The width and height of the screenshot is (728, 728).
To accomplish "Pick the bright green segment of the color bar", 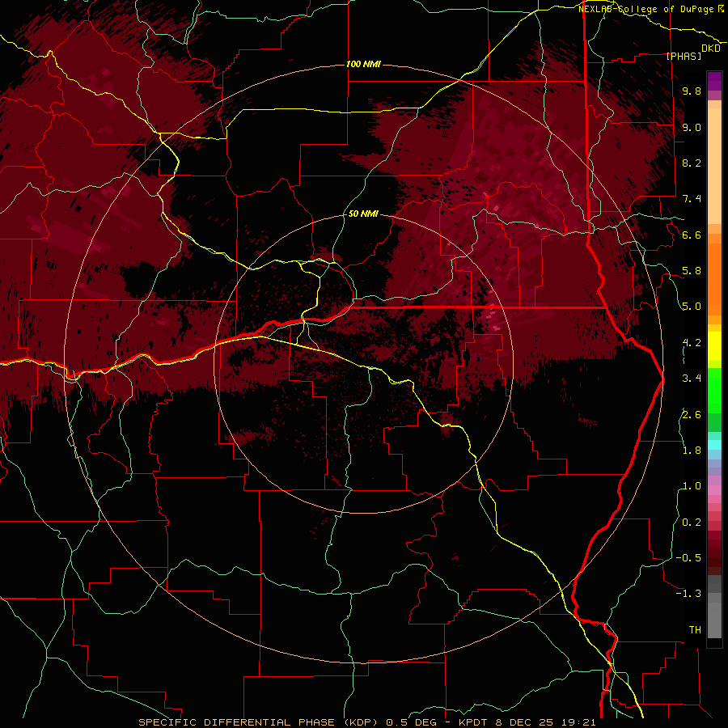I will pyautogui.click(x=714, y=391).
